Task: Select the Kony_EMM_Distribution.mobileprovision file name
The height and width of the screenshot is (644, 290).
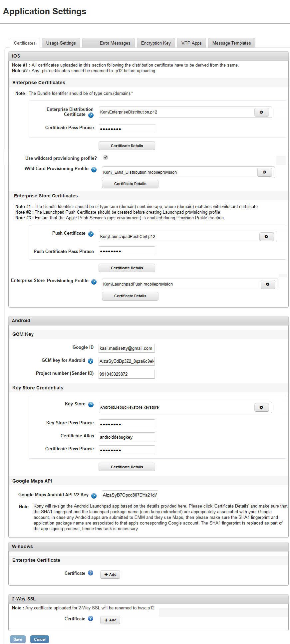Action: [140, 172]
